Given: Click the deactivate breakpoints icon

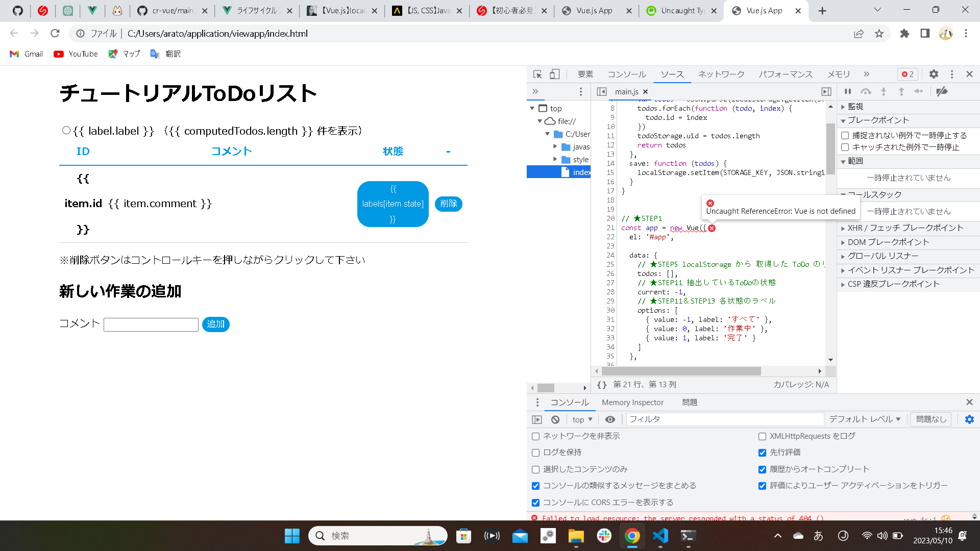Looking at the screenshot, I should [942, 91].
